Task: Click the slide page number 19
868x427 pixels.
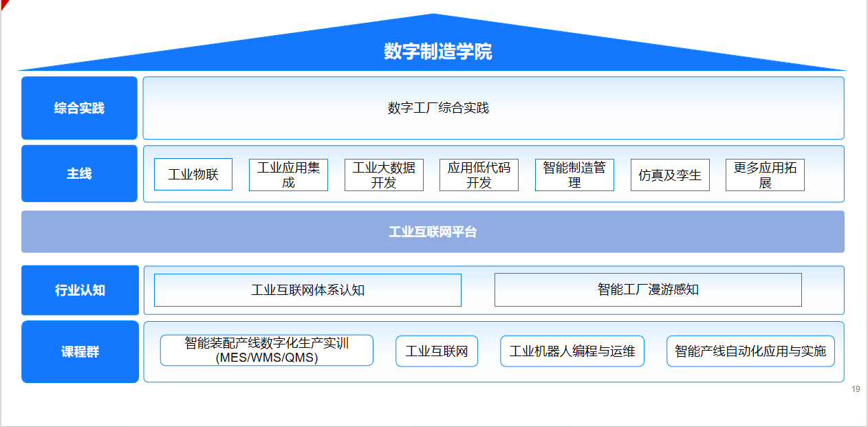Action: click(x=856, y=389)
